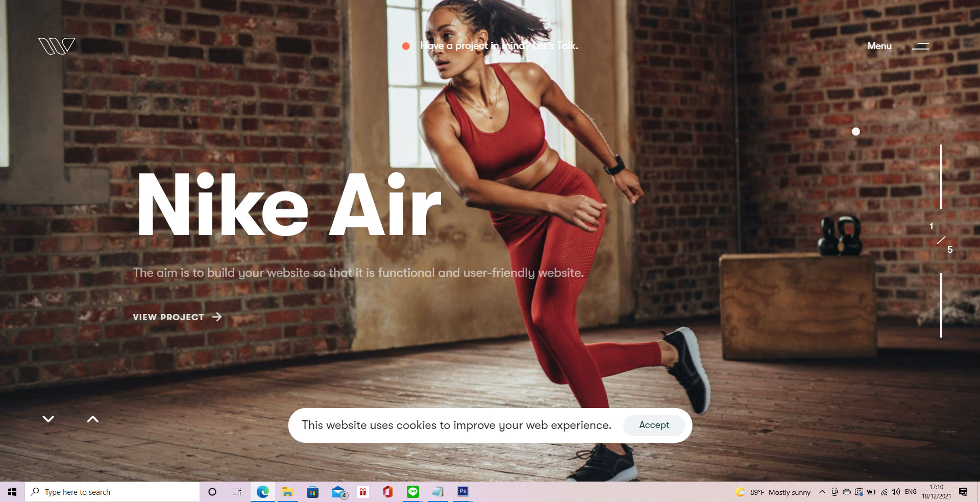Click the Nike Air headline
The image size is (980, 502).
[x=289, y=204]
